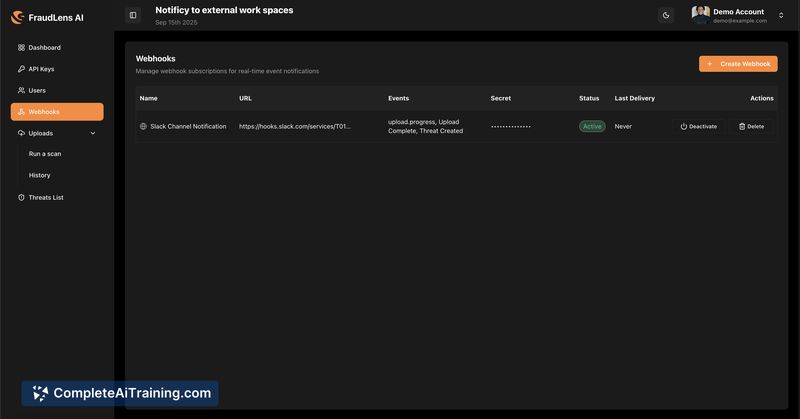Click the Create Webhook button
800x419 pixels.
(x=738, y=64)
